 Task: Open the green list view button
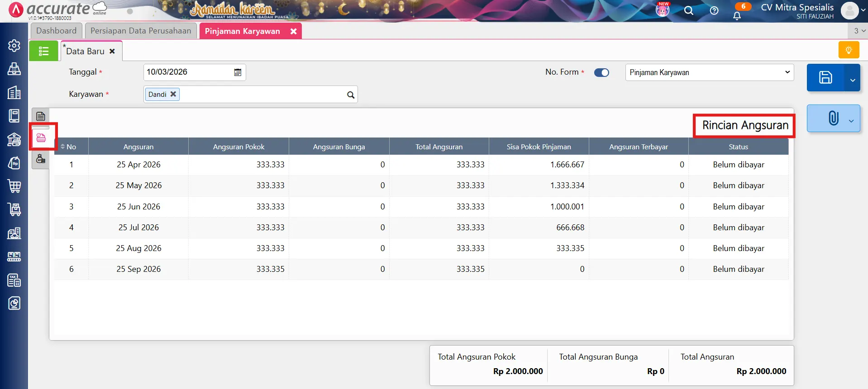(43, 51)
